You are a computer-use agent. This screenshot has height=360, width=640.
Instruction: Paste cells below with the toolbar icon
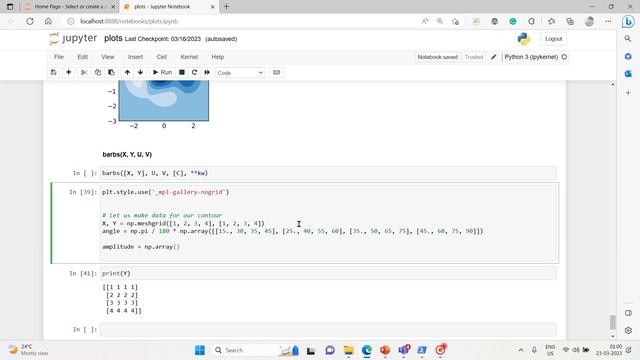111,72
